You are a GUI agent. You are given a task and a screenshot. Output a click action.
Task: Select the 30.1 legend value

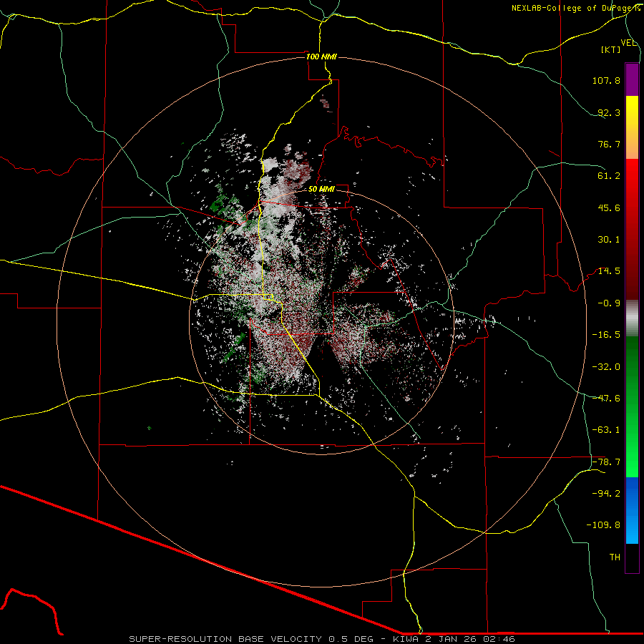pos(609,240)
